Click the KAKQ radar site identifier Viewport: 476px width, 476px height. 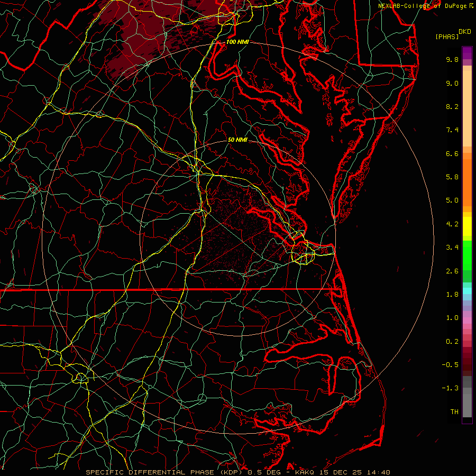(306, 472)
